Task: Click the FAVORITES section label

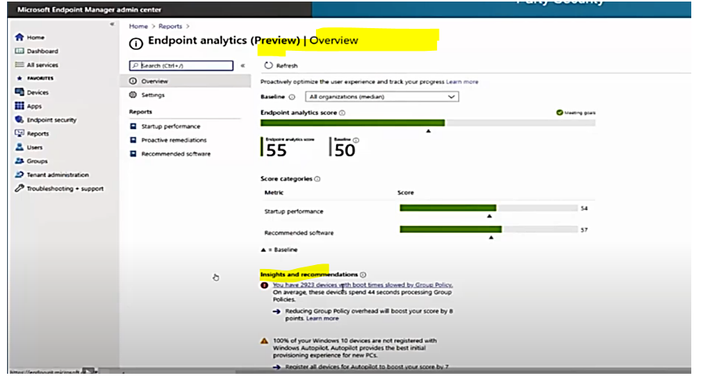Action: click(40, 78)
